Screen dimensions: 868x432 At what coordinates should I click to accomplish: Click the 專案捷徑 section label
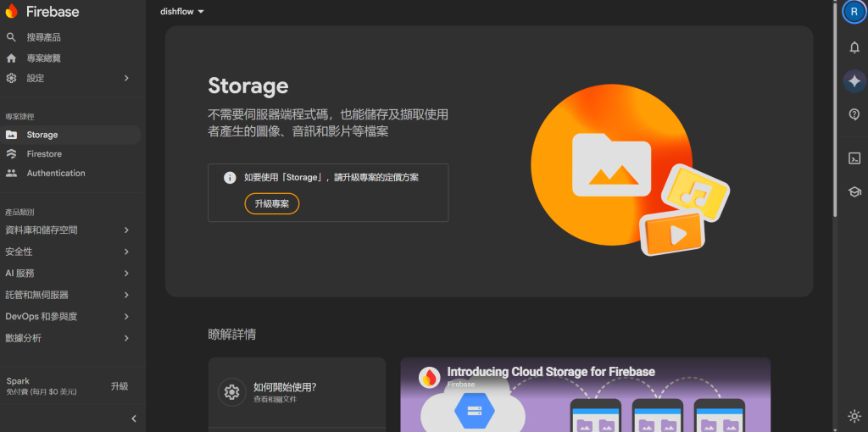coord(20,117)
